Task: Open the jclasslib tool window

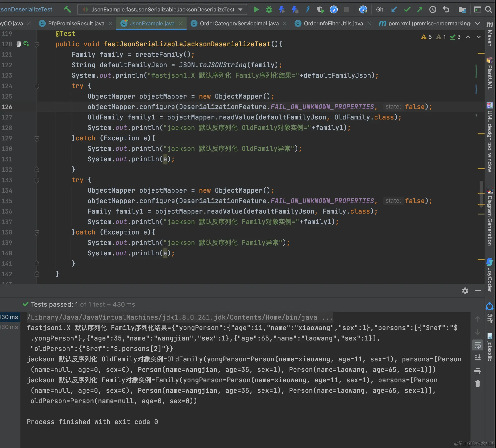Action: click(490, 347)
